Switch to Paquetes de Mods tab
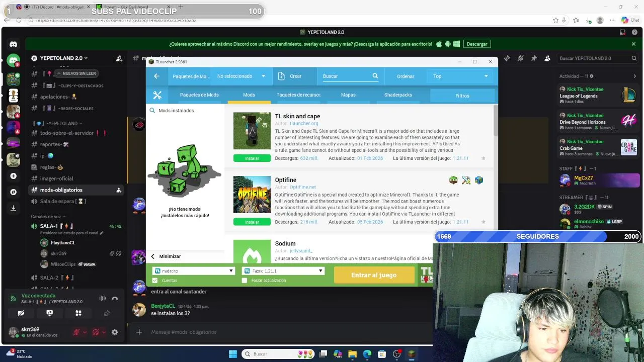644x362 pixels. coord(199,95)
